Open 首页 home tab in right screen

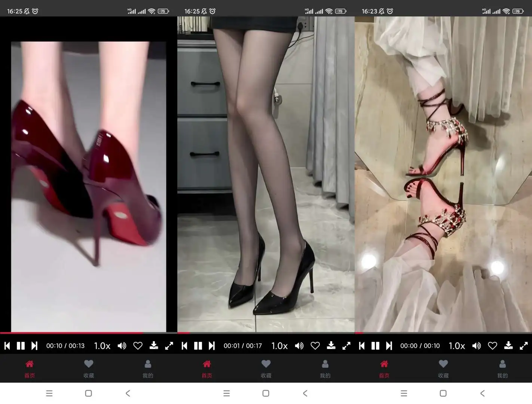(384, 368)
